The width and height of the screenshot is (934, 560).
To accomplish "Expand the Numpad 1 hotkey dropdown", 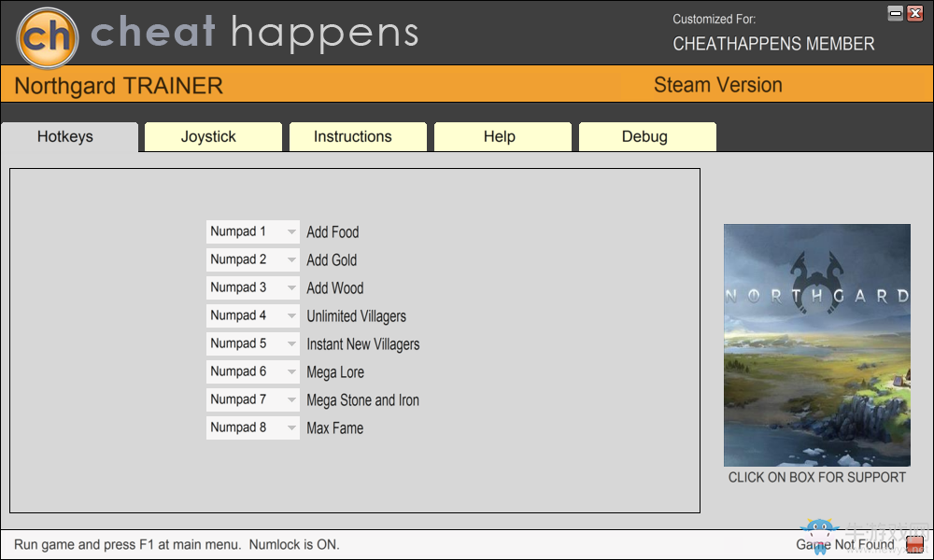I will pyautogui.click(x=252, y=231).
